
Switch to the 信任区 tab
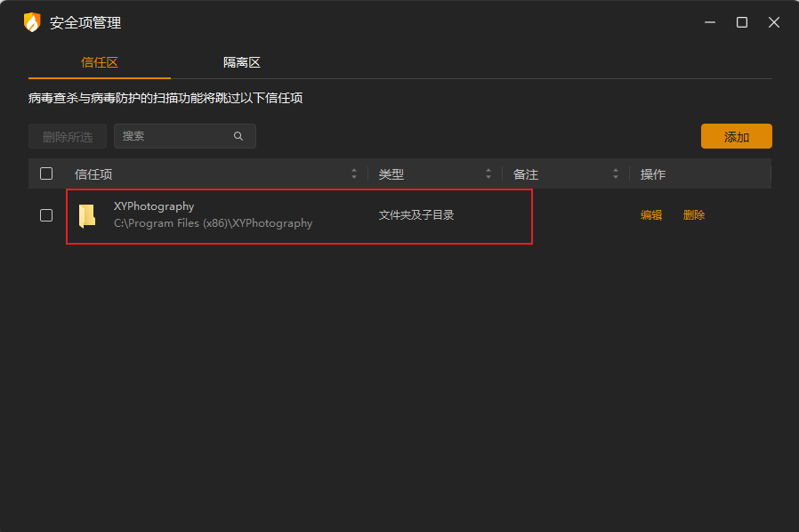click(x=100, y=62)
